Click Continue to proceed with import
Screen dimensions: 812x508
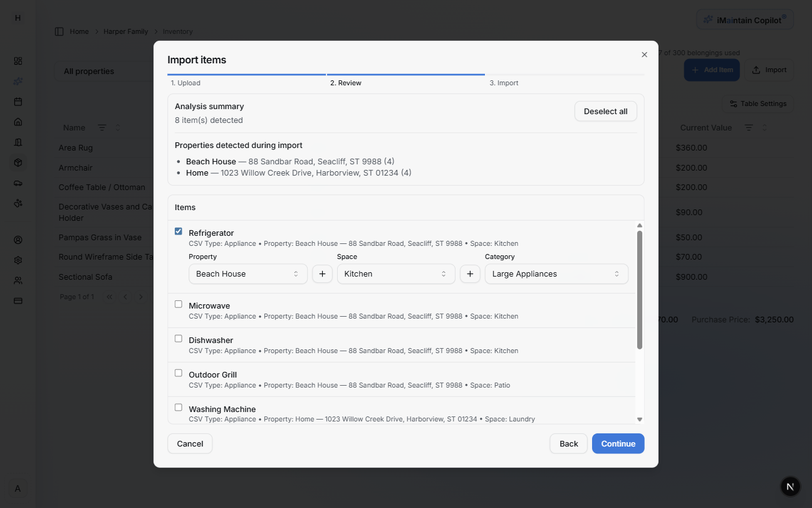[618, 443]
